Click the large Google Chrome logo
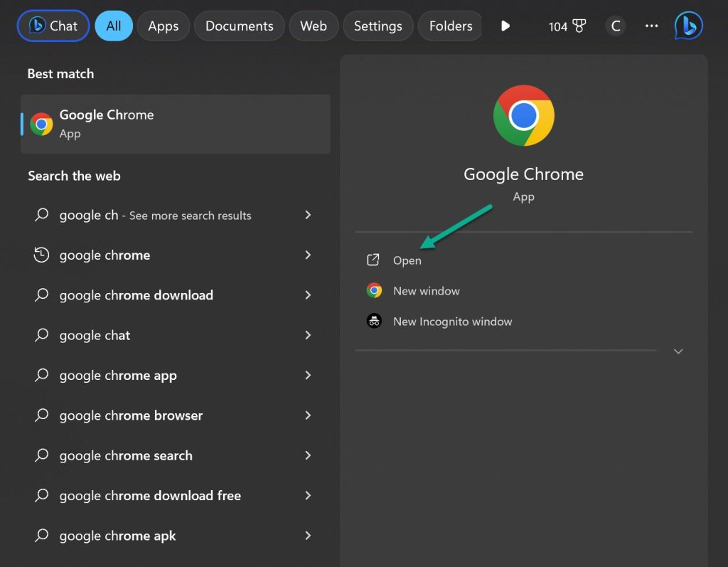Viewport: 728px width, 567px height. point(523,115)
